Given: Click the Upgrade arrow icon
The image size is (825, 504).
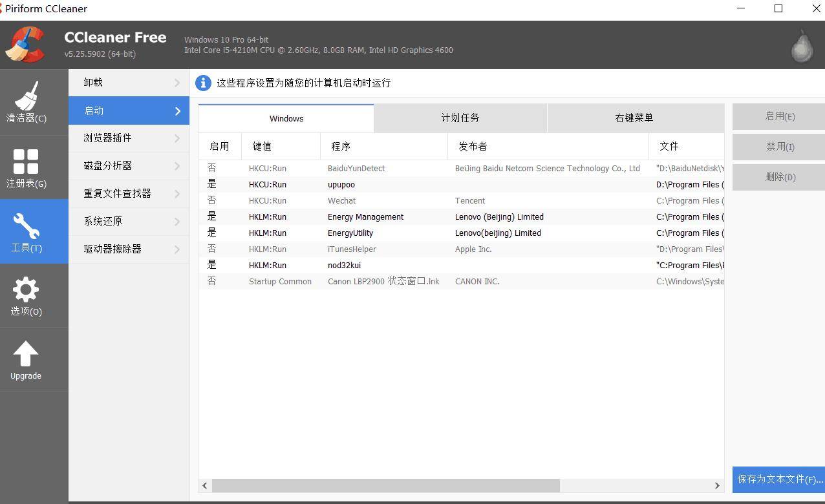Looking at the screenshot, I should click(26, 354).
